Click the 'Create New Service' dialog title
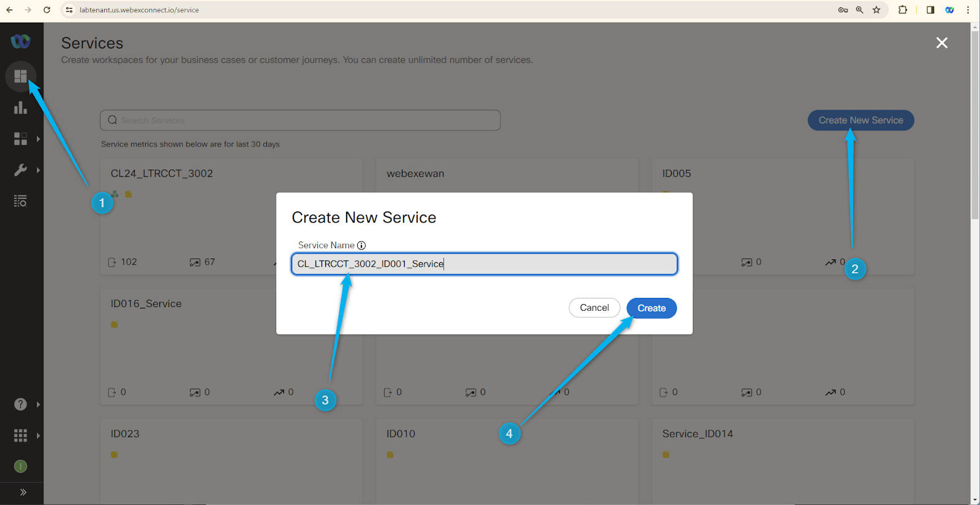The image size is (980, 505). [x=364, y=218]
